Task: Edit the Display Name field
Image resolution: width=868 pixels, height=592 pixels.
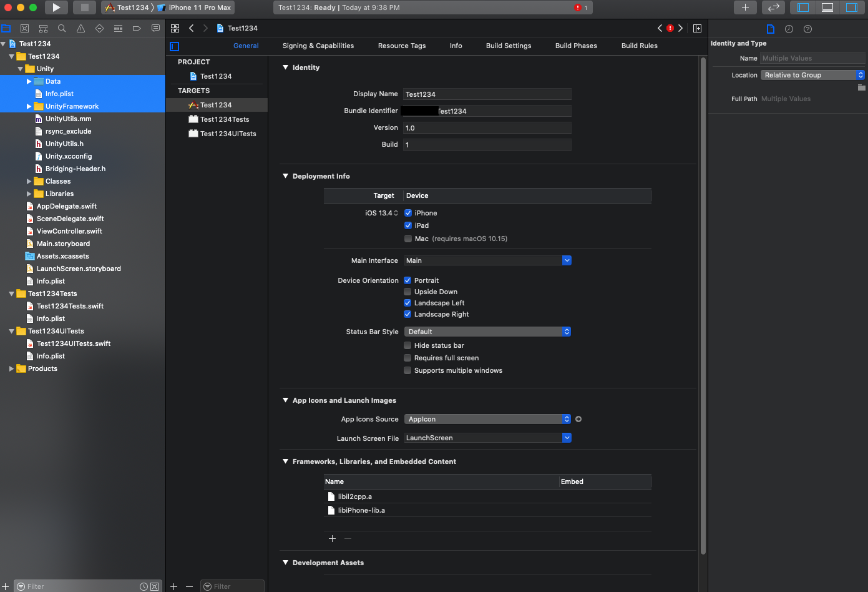Action: 487,94
